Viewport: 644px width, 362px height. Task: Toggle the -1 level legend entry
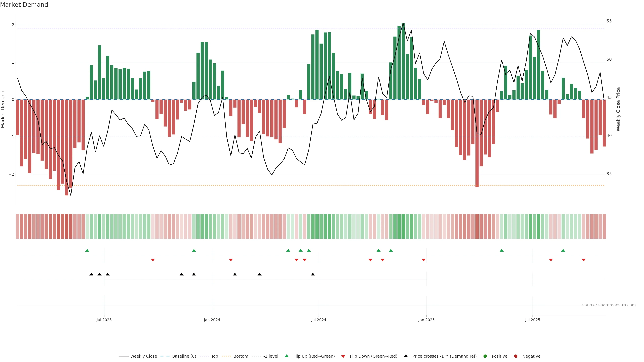click(271, 356)
